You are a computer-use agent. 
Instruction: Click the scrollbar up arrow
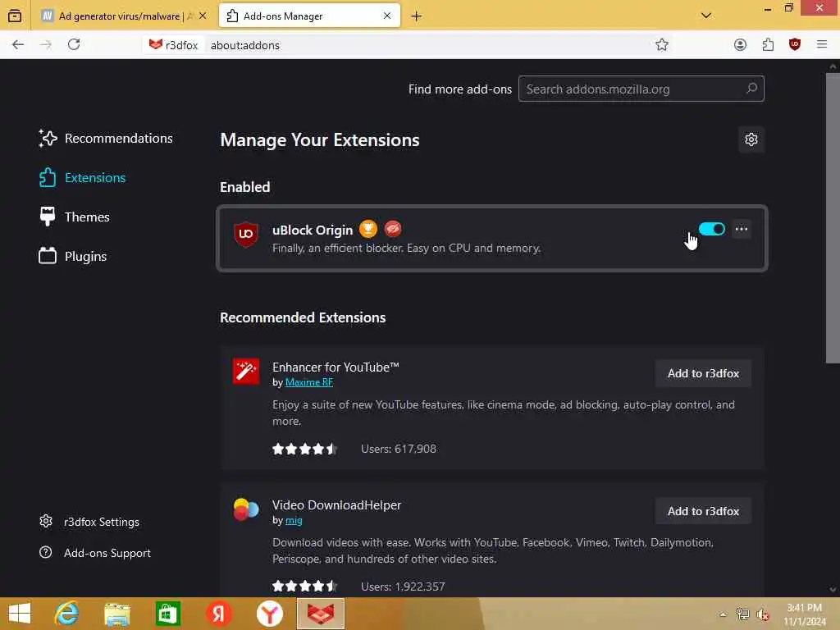(x=833, y=66)
